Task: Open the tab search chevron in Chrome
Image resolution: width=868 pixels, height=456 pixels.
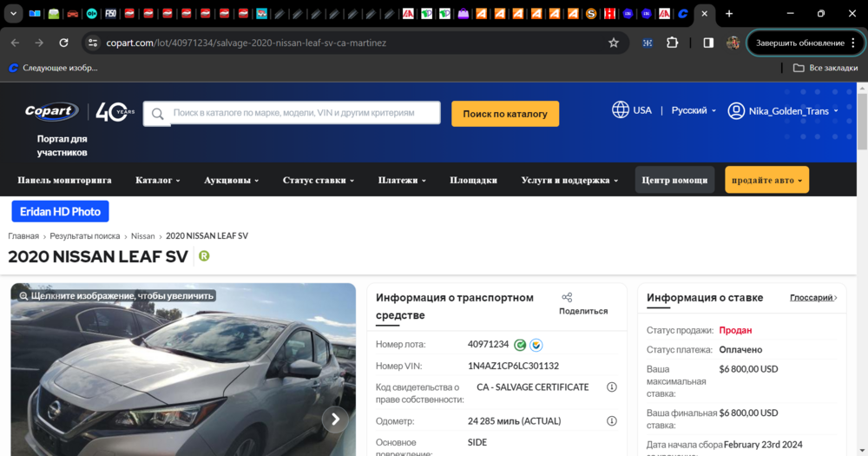Action: pyautogui.click(x=13, y=14)
